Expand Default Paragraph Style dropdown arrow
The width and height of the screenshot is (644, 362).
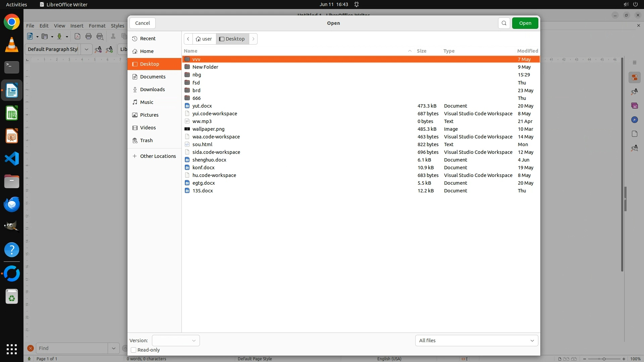[x=87, y=49]
